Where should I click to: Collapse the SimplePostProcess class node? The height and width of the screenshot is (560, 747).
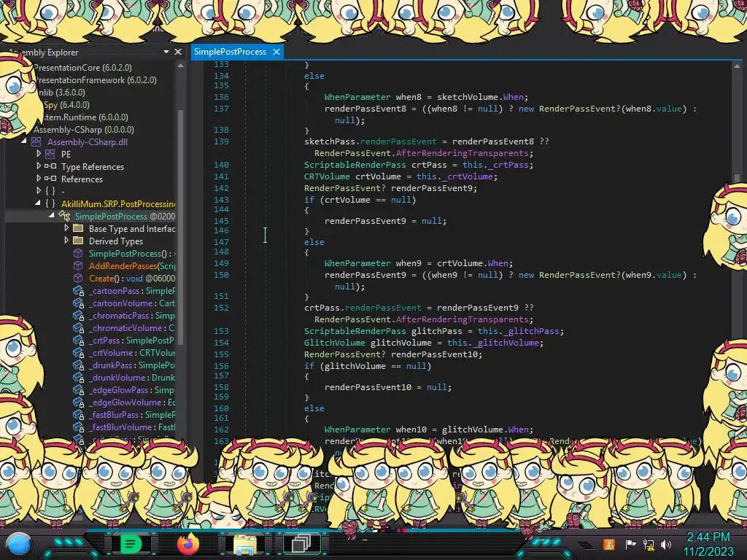(x=52, y=215)
